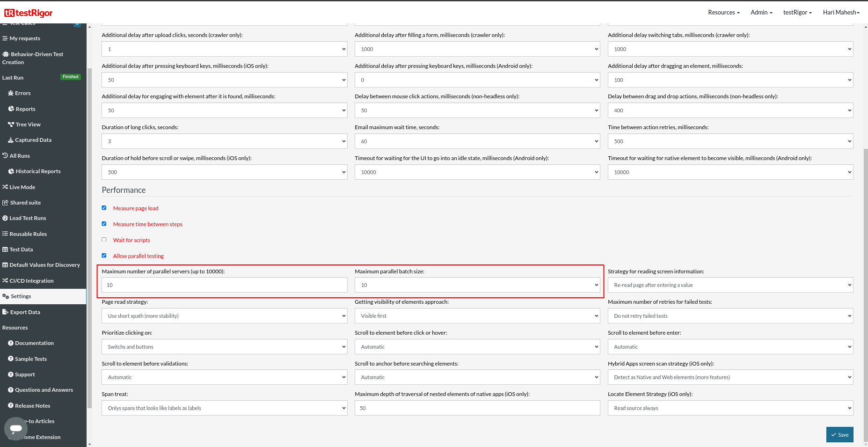The width and height of the screenshot is (868, 447).
Task: Click the Save button
Action: click(839, 435)
